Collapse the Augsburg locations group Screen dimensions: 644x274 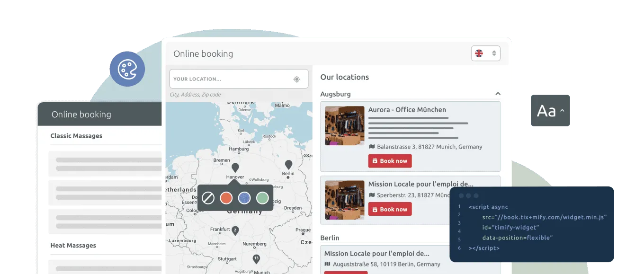coord(498,94)
